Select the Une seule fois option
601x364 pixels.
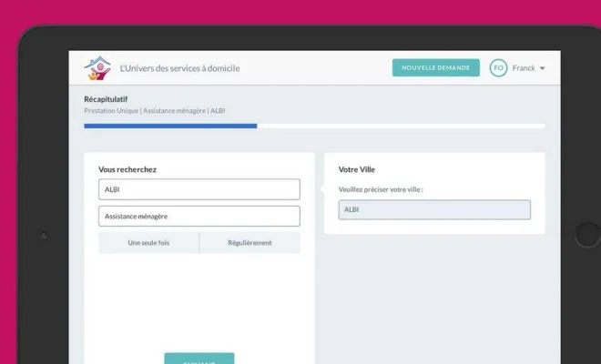tap(148, 243)
